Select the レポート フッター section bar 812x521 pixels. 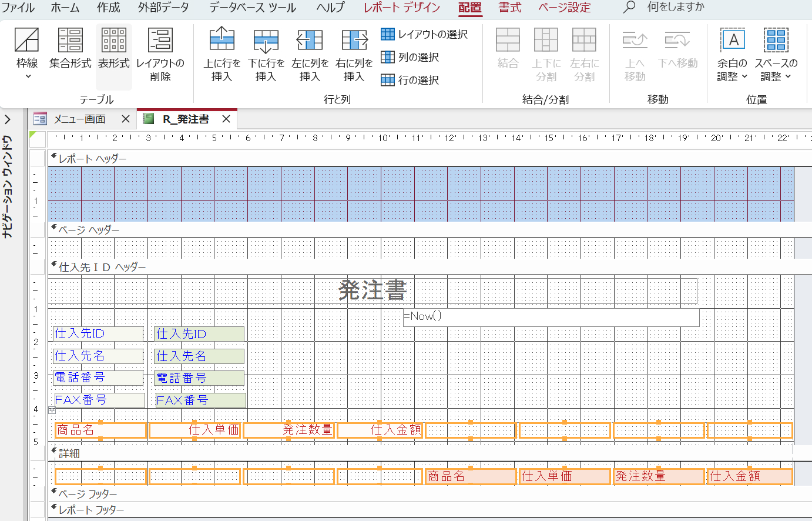tap(421, 510)
